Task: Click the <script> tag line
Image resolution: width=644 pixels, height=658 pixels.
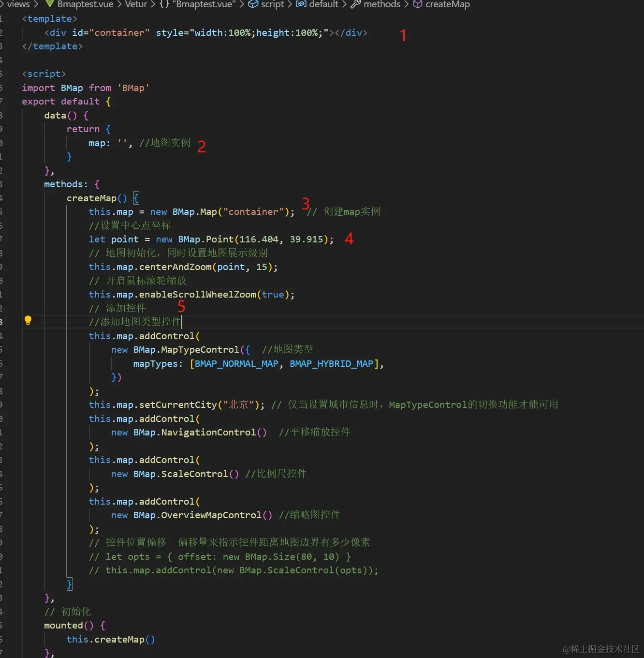Action: click(x=44, y=74)
